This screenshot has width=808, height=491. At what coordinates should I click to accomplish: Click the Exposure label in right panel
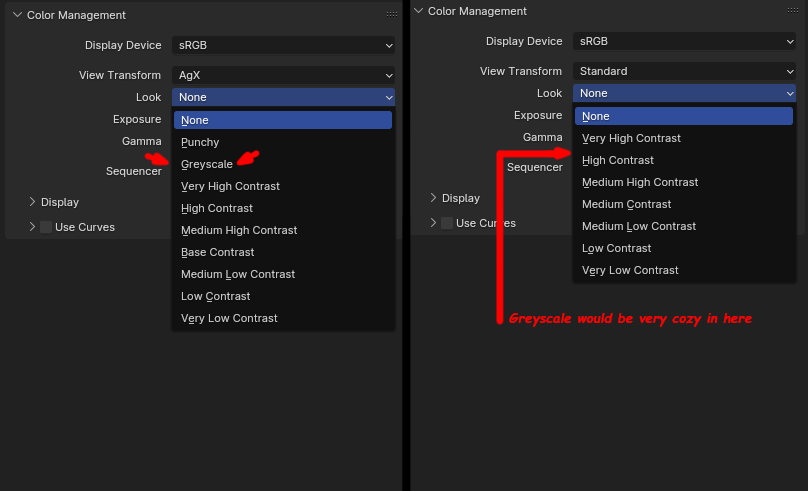click(538, 115)
